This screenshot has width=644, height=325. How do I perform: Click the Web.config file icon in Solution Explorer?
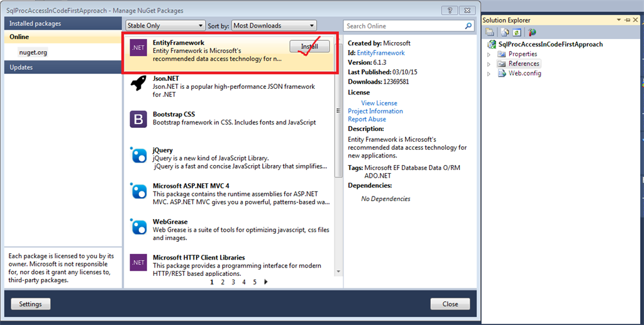[x=501, y=73]
